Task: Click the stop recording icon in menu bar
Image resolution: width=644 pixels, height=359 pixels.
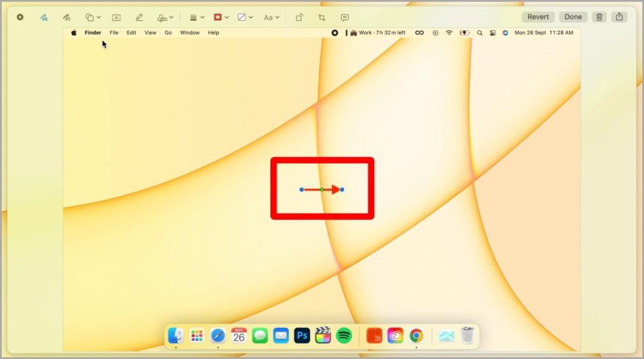Action: pos(335,33)
